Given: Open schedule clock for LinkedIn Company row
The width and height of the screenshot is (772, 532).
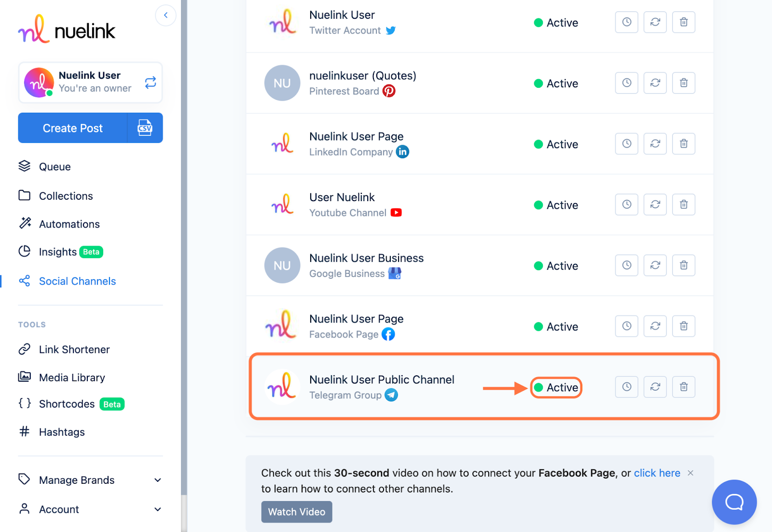Looking at the screenshot, I should [x=626, y=144].
